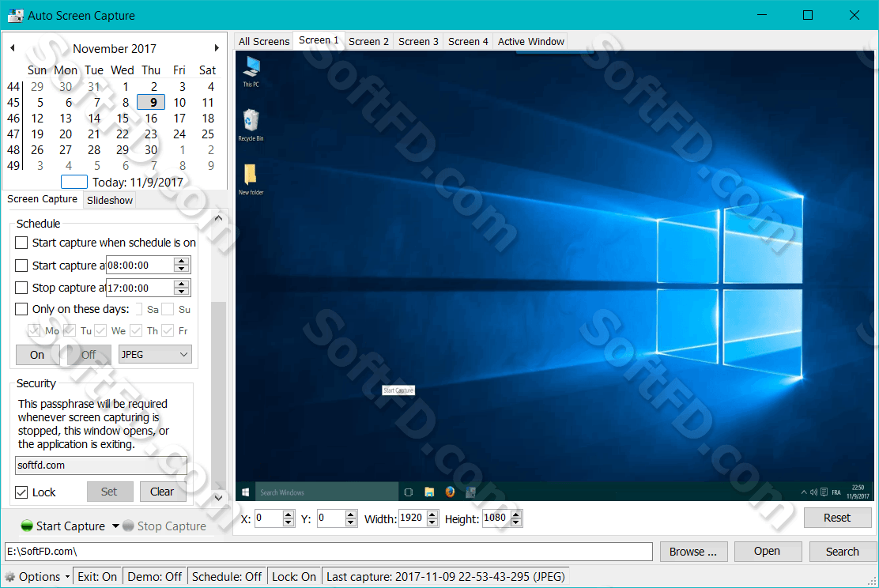Decrease the stop capture time spinner
This screenshot has width=879, height=588.
181,292
